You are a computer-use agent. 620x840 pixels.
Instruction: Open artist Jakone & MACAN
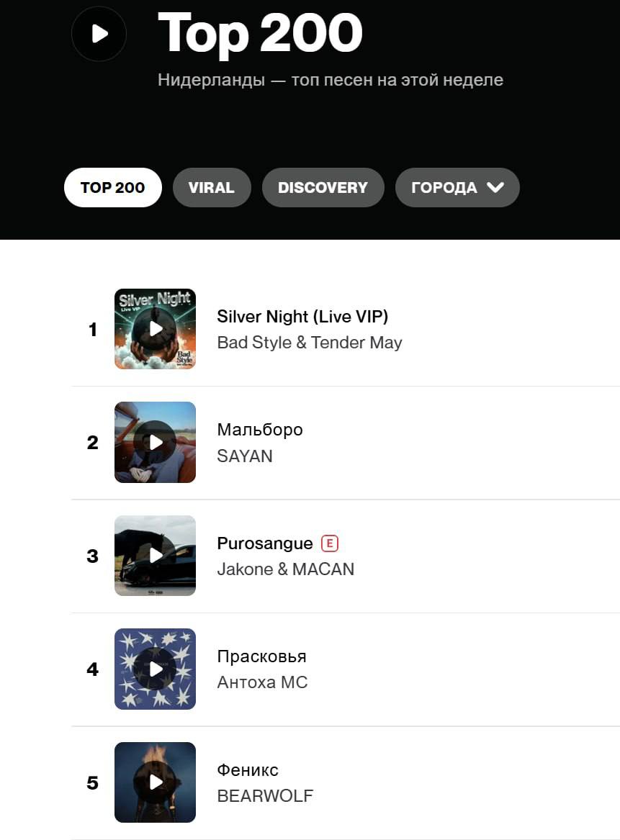[286, 569]
